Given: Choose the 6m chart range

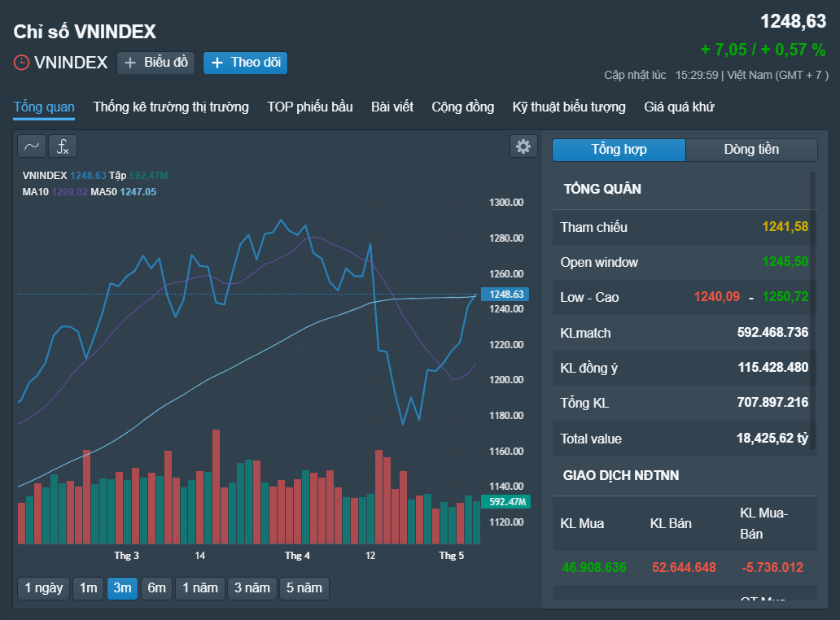Looking at the screenshot, I should click(x=157, y=588).
